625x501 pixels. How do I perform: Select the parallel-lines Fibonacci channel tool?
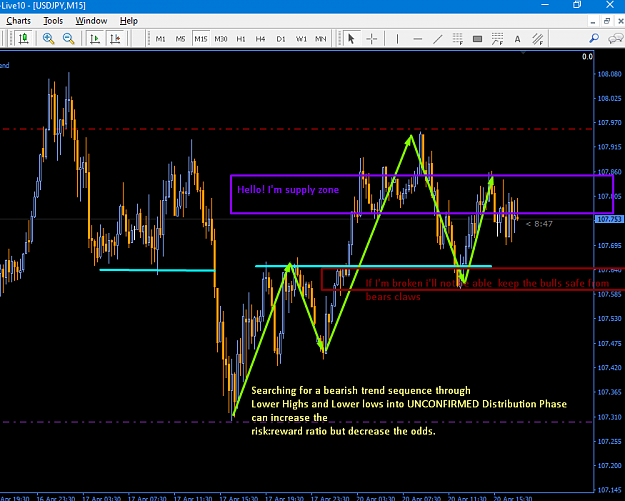pos(538,39)
